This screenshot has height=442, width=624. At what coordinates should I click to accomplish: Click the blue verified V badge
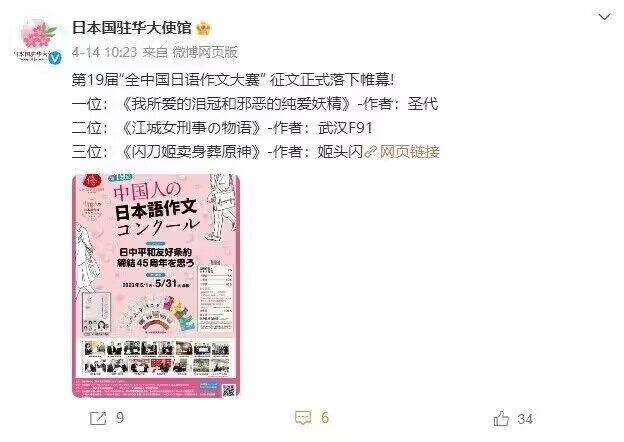[x=55, y=58]
